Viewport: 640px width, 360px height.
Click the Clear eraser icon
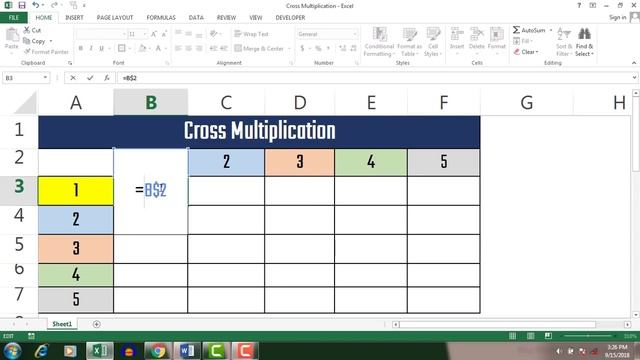[x=517, y=52]
